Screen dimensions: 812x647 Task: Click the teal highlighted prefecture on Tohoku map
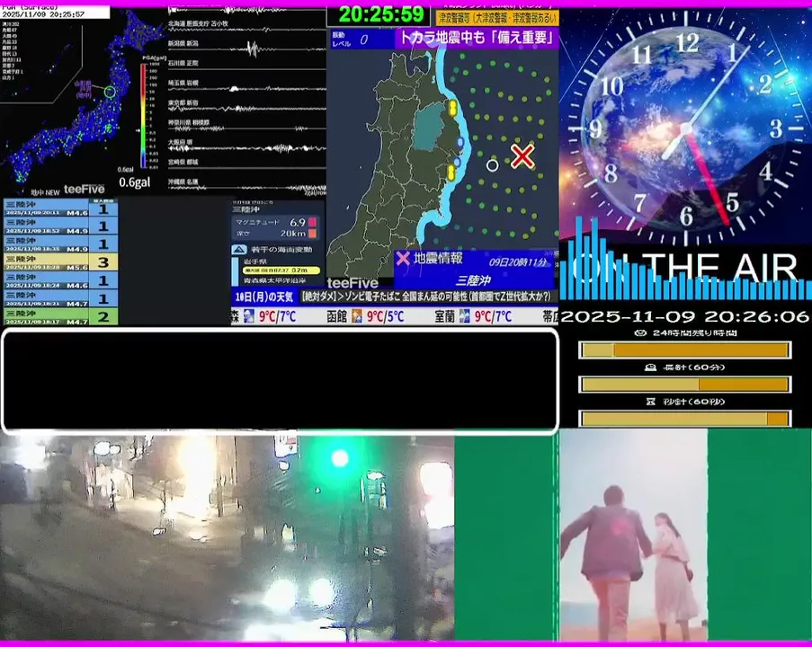coord(428,127)
